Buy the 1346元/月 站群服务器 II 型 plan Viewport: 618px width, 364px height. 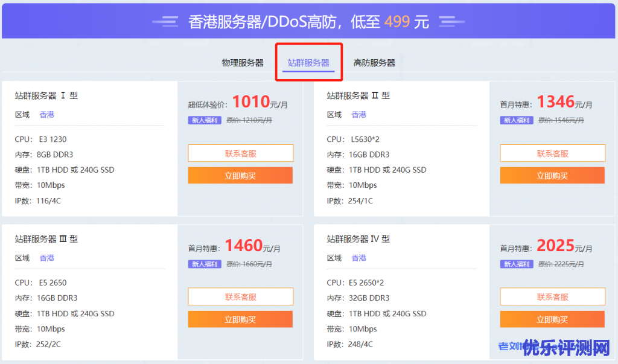click(552, 176)
